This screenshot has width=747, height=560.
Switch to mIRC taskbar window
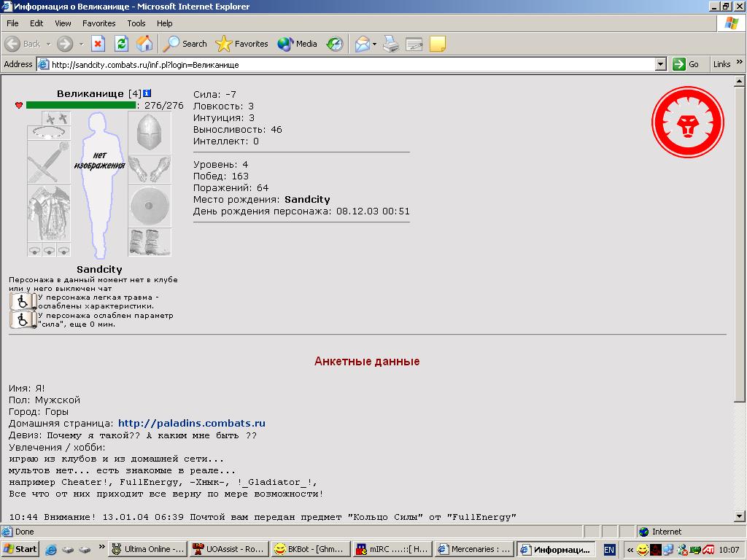[x=392, y=549]
